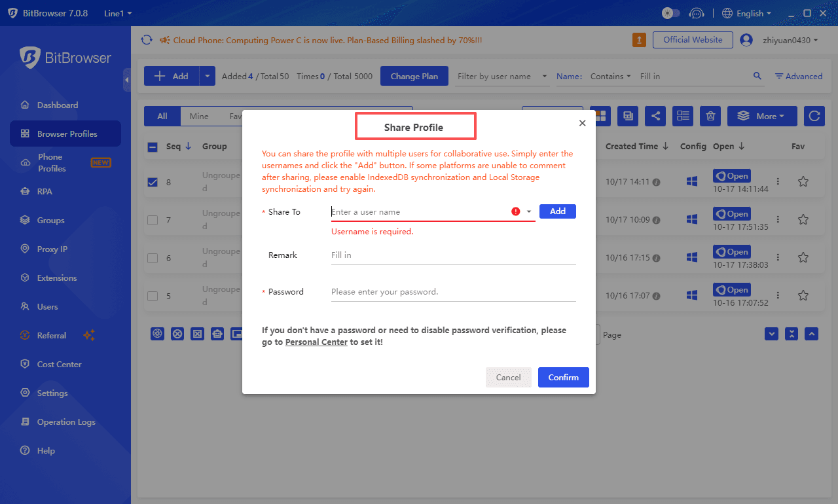Open the three-dot menu for profile 7

coord(778,220)
